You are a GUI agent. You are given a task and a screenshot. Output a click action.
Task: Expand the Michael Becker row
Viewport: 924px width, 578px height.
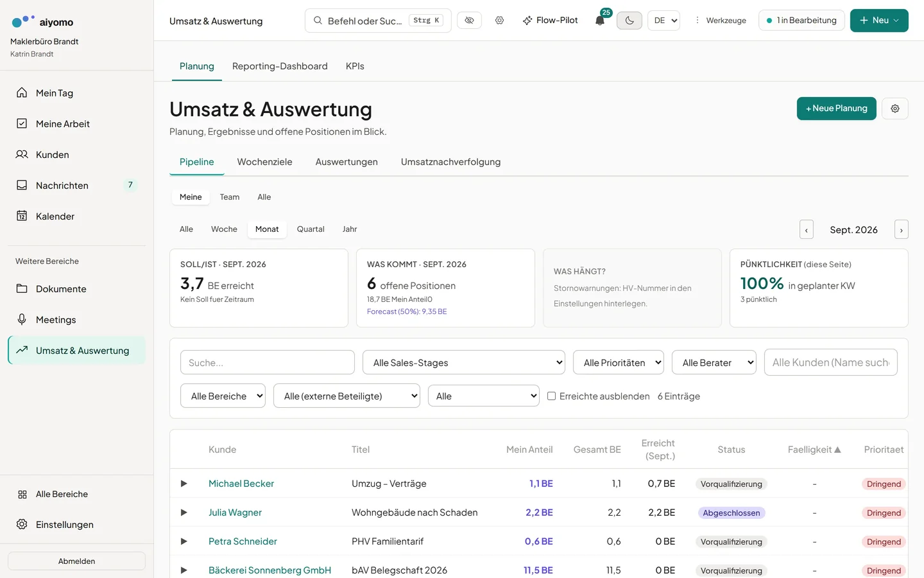pyautogui.click(x=184, y=484)
